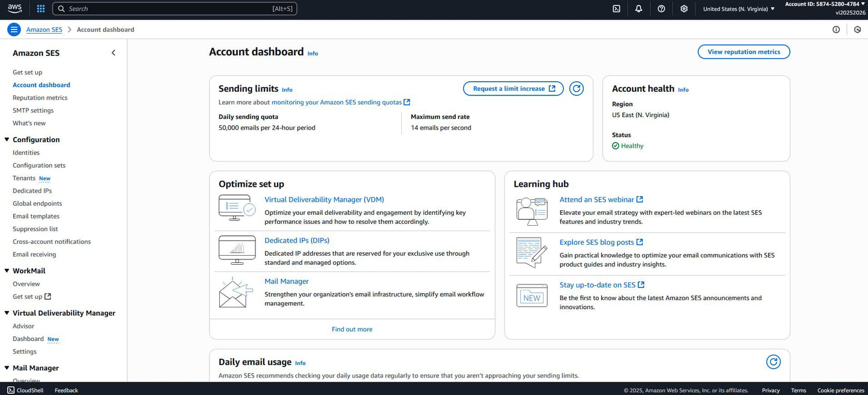868x395 pixels.
Task: Click Info link beside Account health
Action: point(684,90)
